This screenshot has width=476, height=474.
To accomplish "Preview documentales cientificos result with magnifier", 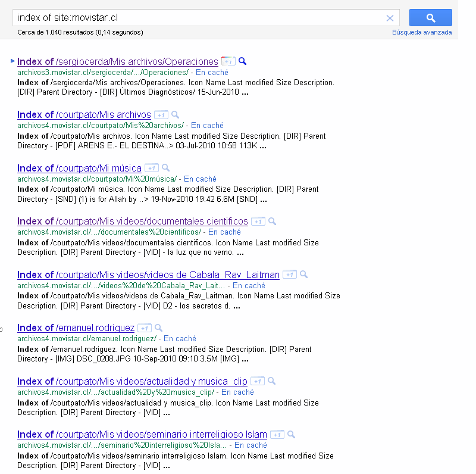I will pos(273,221).
